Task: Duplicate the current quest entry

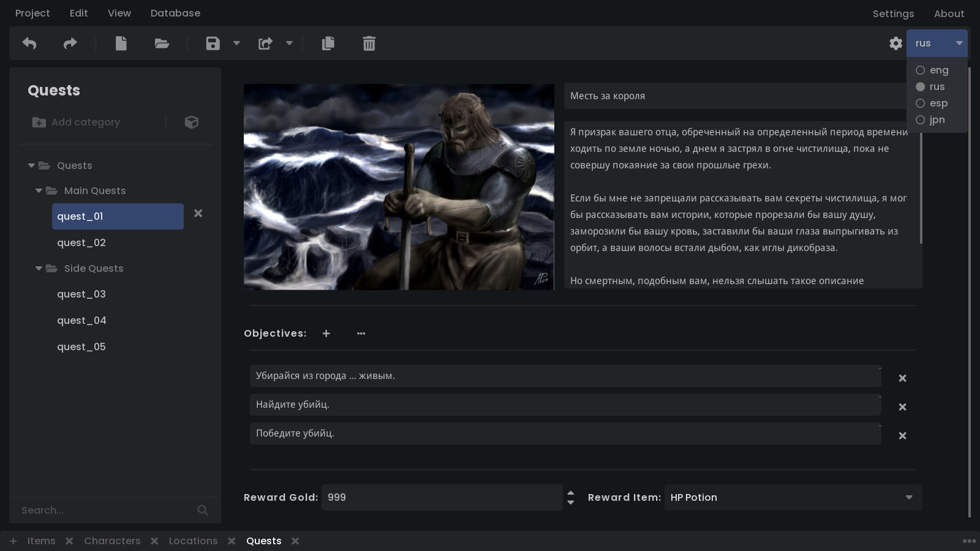Action: click(328, 43)
